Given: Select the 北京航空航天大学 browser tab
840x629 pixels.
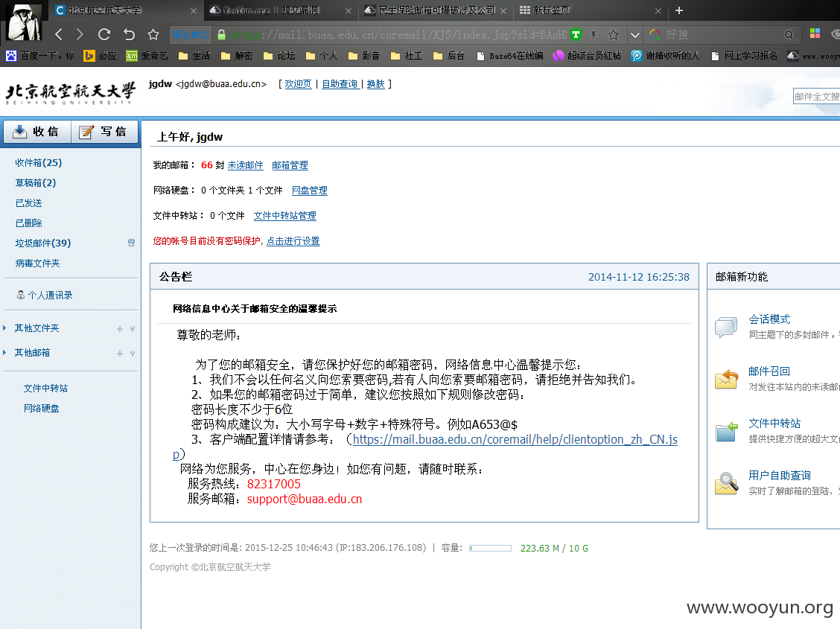Looking at the screenshot, I should tap(127, 10).
